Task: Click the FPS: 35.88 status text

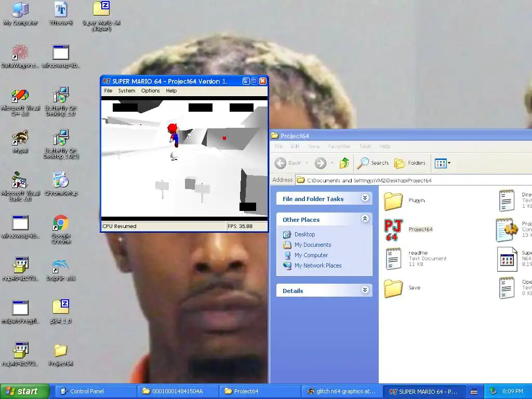Action: click(240, 227)
